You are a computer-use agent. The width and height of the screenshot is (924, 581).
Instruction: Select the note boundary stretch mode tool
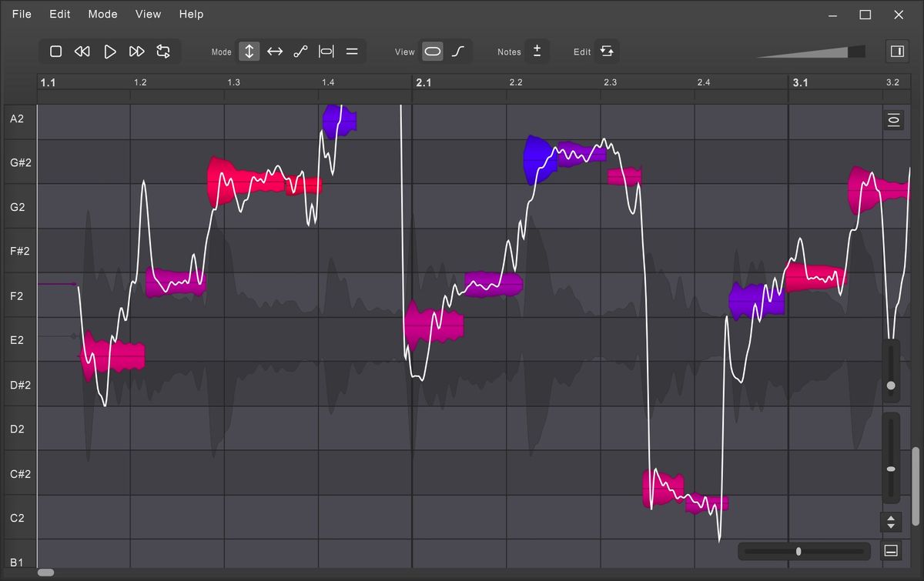pos(326,52)
